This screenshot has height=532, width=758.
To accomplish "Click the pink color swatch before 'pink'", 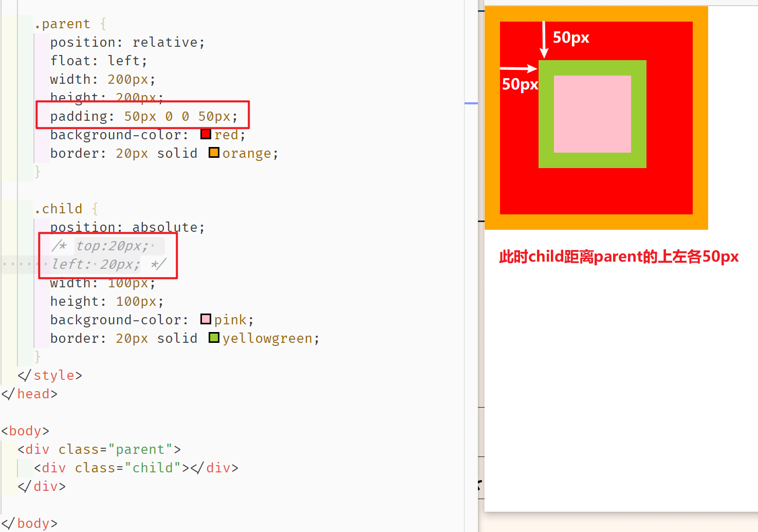I will point(206,319).
